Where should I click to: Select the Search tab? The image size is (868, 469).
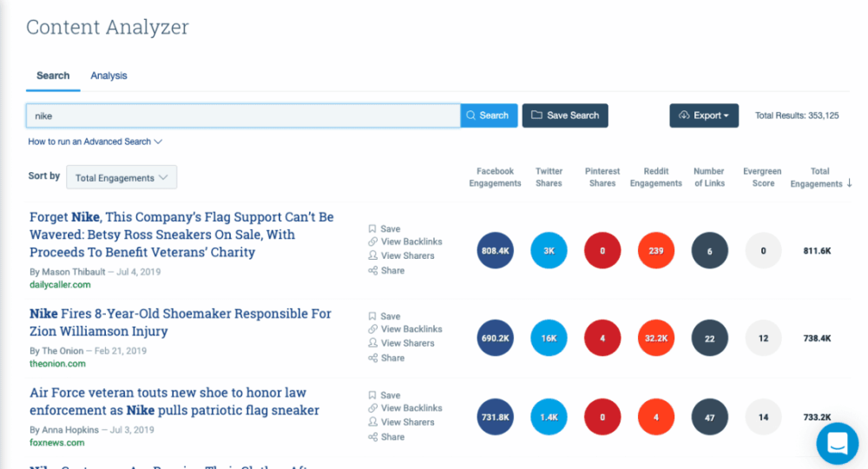click(x=53, y=76)
